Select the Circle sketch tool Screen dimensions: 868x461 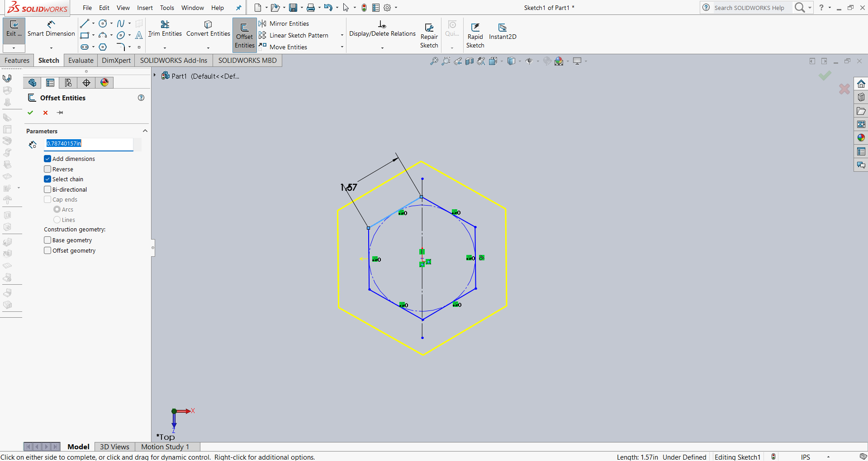[103, 24]
